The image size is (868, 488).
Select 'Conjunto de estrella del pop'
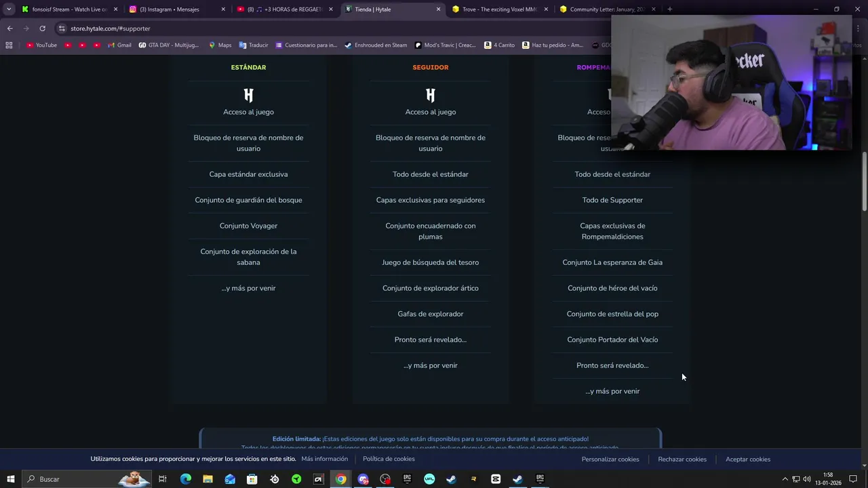(612, 314)
